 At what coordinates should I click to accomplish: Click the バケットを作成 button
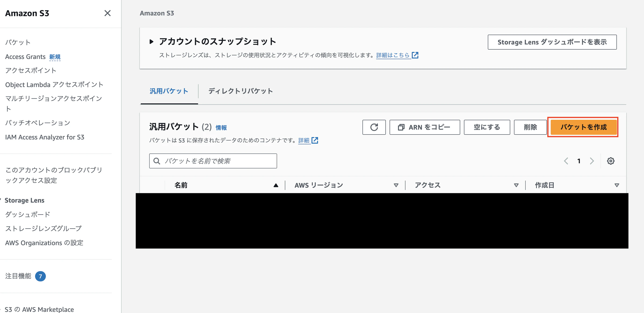pyautogui.click(x=583, y=127)
